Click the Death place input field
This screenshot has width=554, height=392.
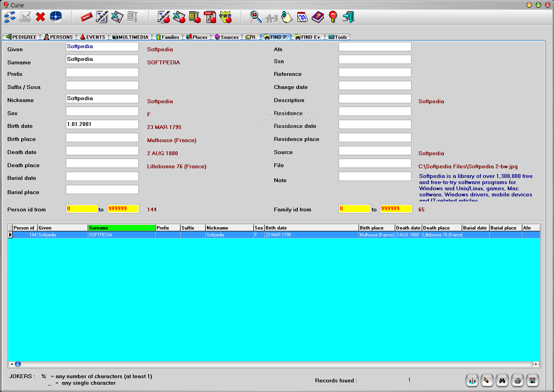(102, 163)
